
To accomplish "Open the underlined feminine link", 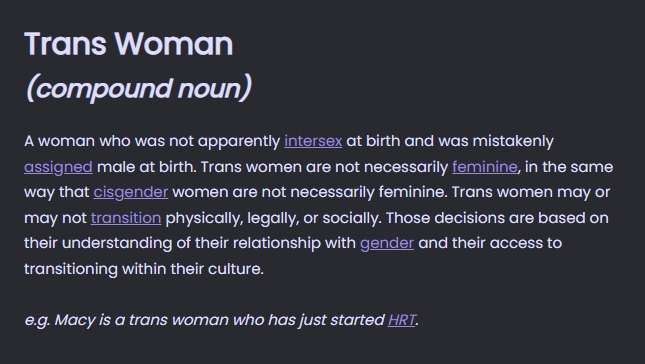I will point(485,167).
